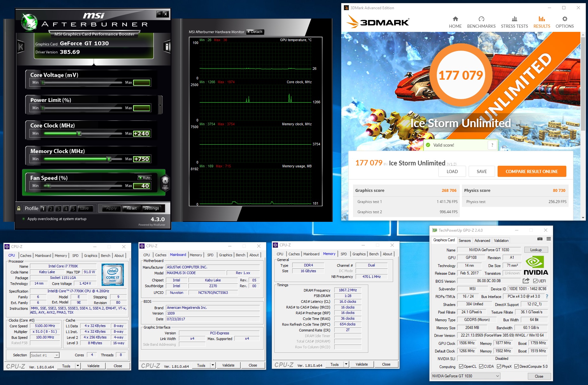Detach the Afterburner hardware monitor
Screen dimensions: 588x385
[x=255, y=32]
